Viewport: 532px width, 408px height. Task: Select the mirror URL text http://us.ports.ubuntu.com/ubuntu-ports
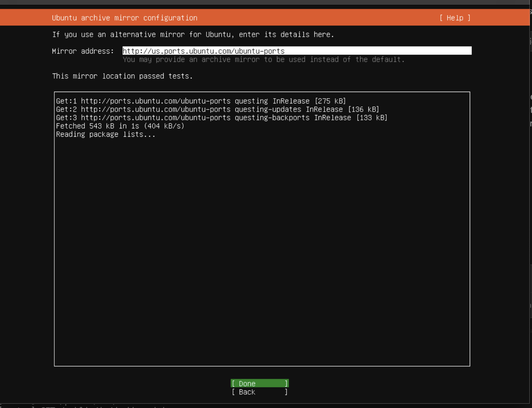[x=203, y=51]
